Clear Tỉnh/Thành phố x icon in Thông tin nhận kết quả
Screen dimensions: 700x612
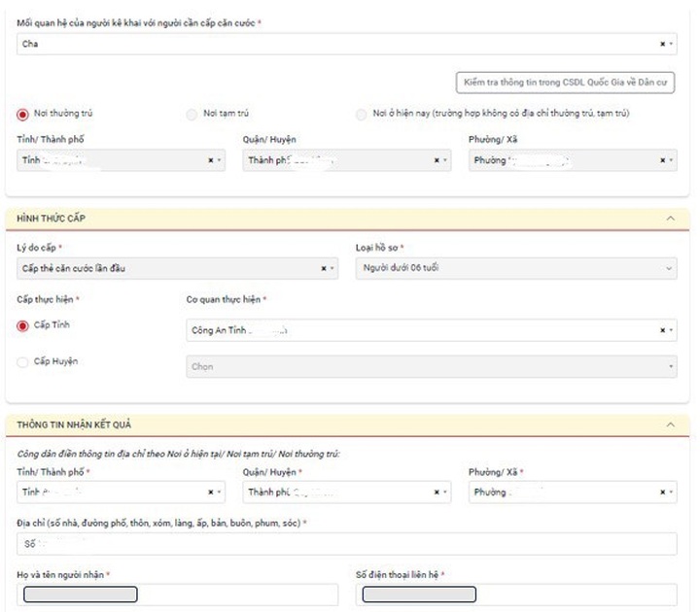click(x=209, y=493)
